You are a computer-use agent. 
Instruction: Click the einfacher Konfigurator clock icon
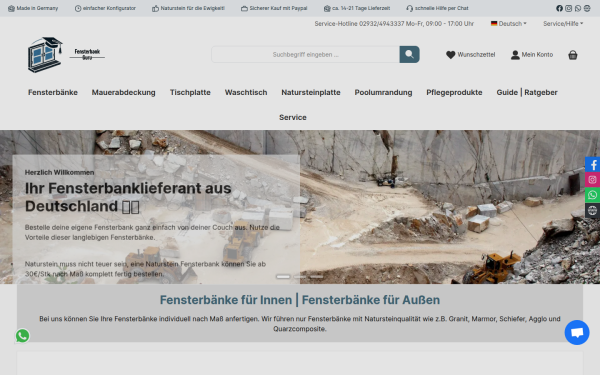pos(78,8)
